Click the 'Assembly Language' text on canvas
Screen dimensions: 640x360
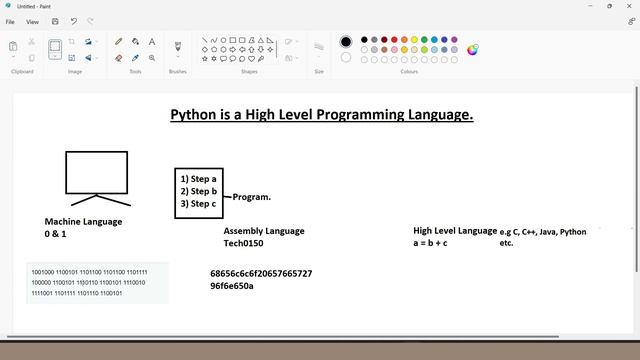tap(264, 231)
